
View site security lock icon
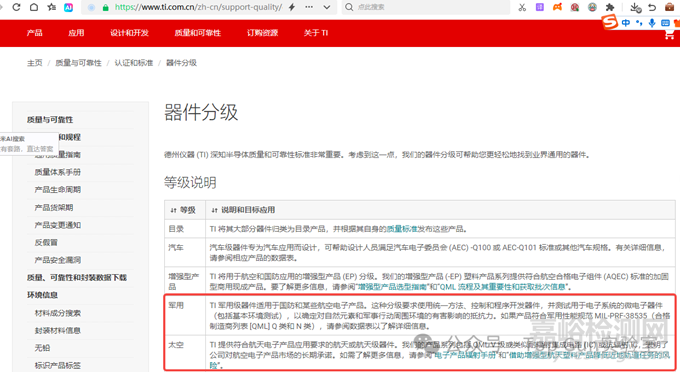[105, 7]
